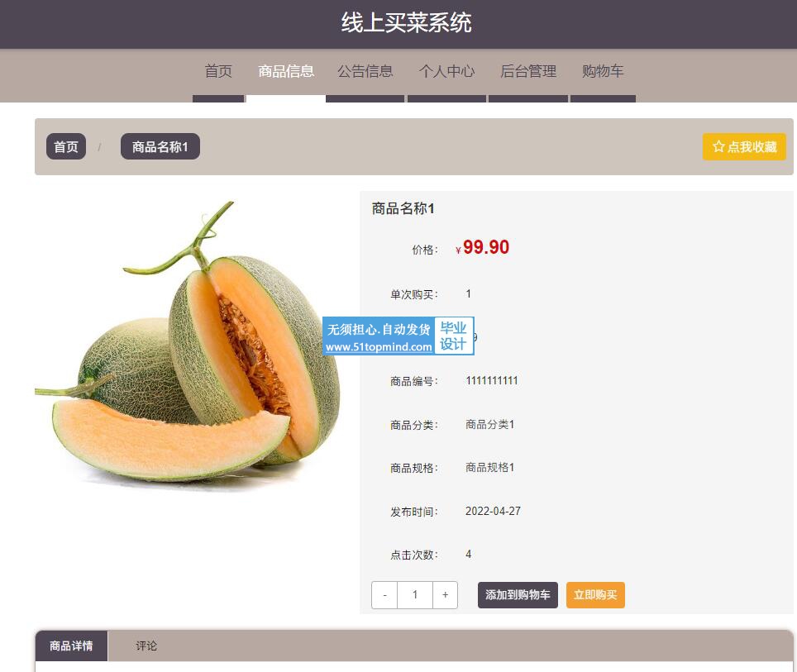Click the star icon on 点我收藏
797x672 pixels.
(718, 147)
